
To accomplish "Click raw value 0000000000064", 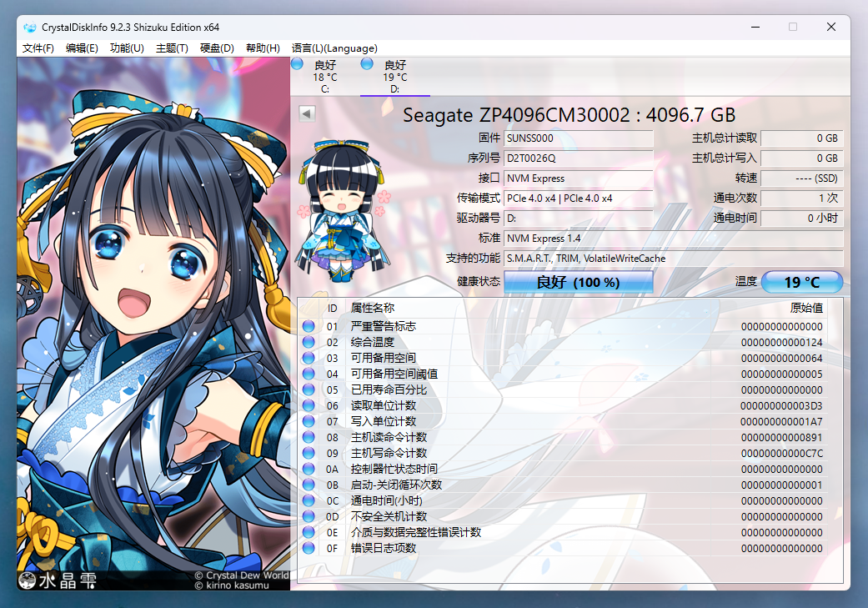I will coord(781,359).
